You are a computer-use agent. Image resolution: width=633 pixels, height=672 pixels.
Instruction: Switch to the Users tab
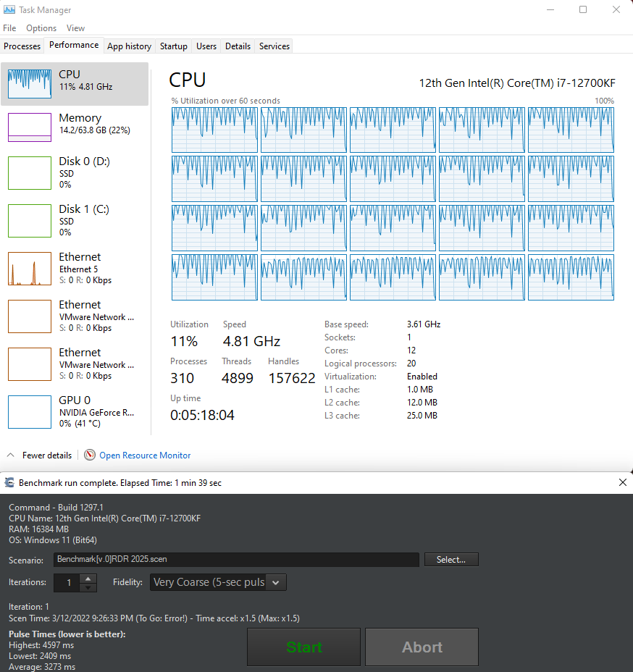206,46
